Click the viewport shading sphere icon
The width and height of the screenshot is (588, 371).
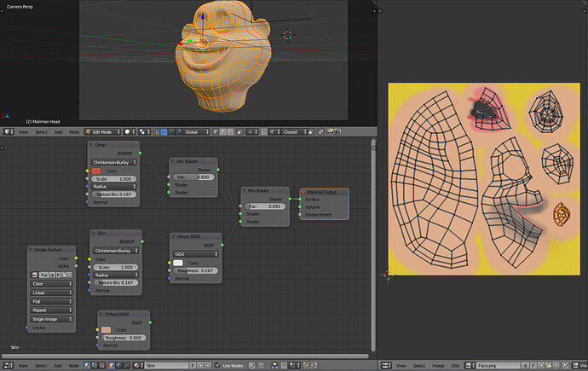[x=130, y=132]
